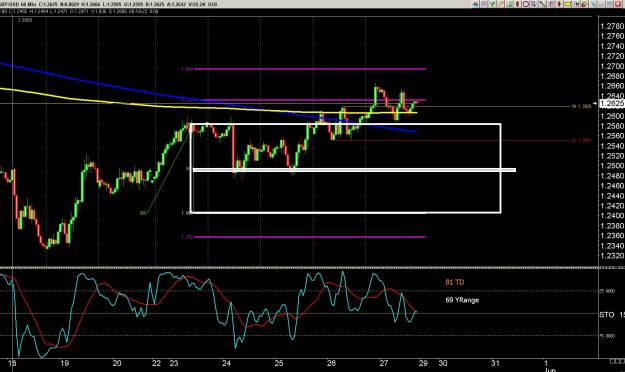The image size is (625, 372).
Task: Click the brown circular arrow toolbar icon
Action: 584,4
